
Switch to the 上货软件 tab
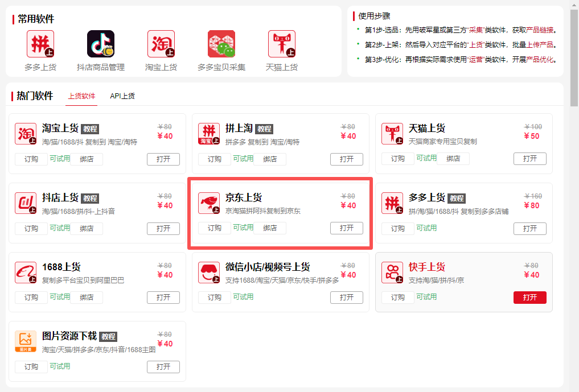(81, 96)
